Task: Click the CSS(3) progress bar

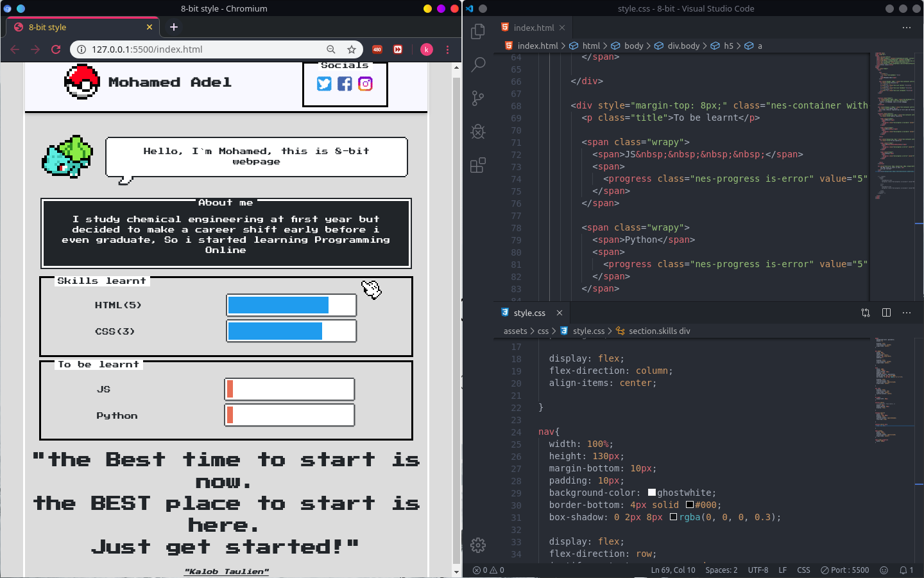Action: point(291,331)
